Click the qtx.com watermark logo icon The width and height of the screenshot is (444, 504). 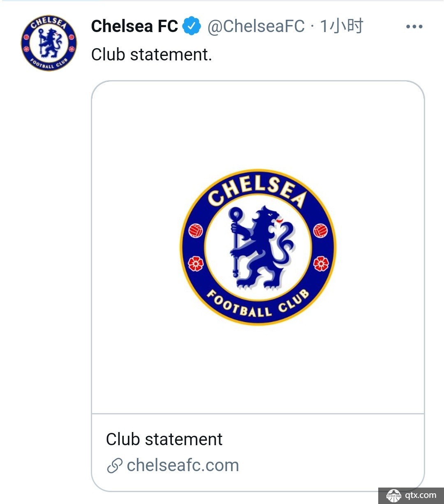tap(393, 496)
